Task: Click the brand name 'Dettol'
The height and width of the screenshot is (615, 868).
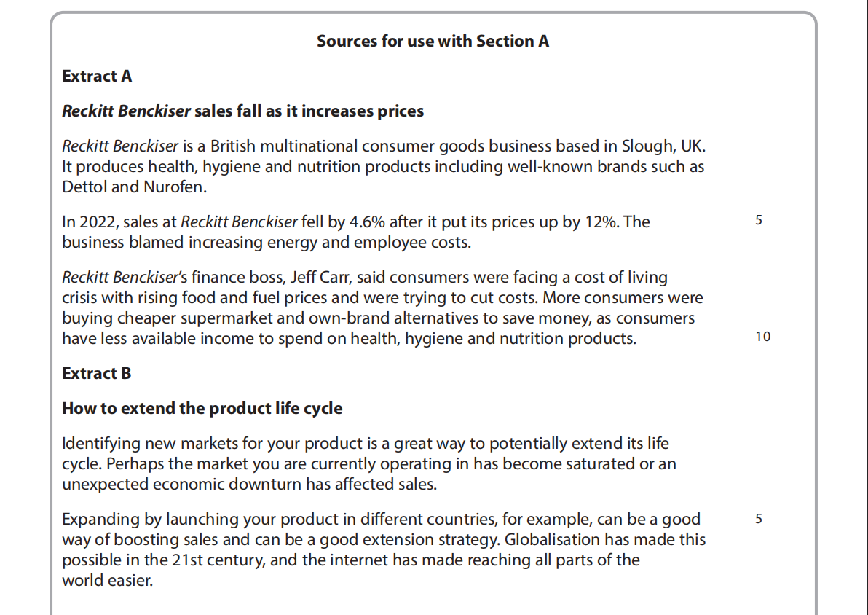Action: [x=84, y=187]
